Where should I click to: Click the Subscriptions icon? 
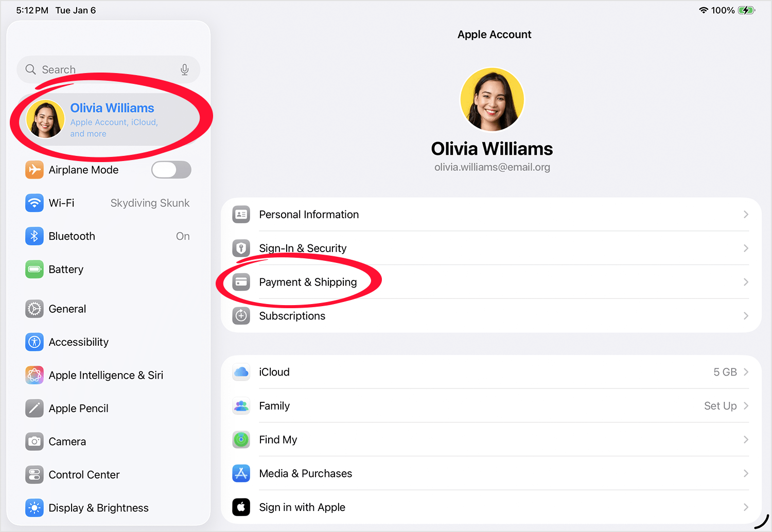pos(241,316)
